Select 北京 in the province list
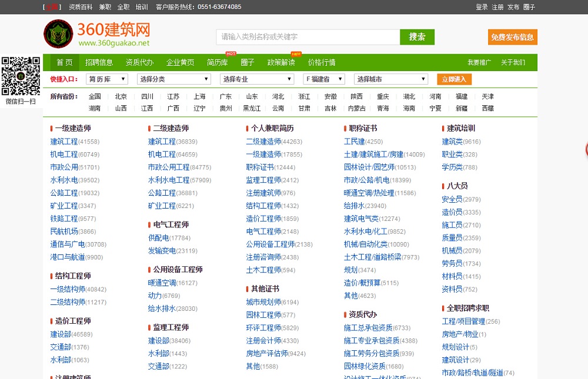The image size is (588, 379). coord(121,96)
